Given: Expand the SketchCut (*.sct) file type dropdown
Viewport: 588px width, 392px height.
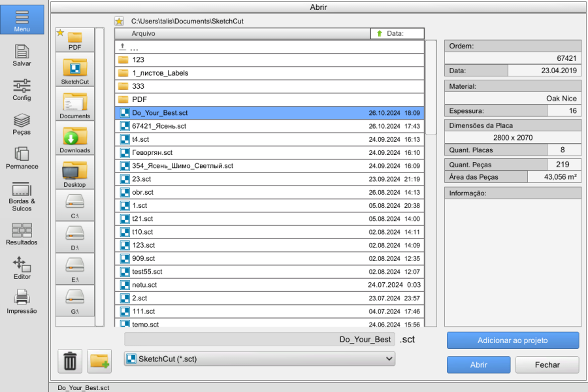Looking at the screenshot, I should pyautogui.click(x=259, y=359).
